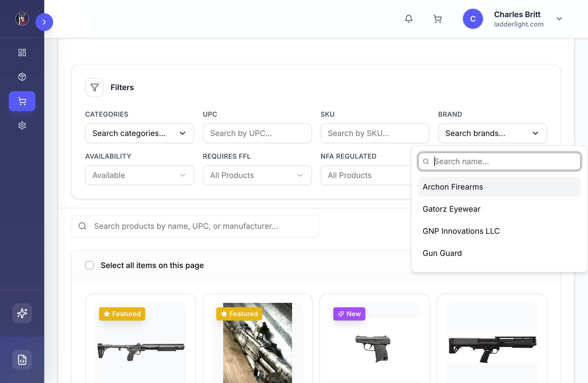588x383 pixels.
Task: Open the NFA Regulated dropdown
Action: click(366, 175)
